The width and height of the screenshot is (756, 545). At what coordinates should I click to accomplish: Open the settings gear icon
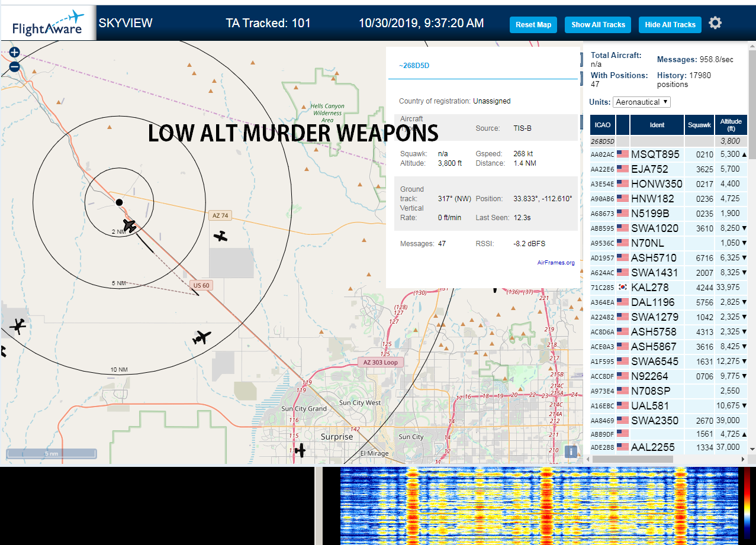click(715, 24)
